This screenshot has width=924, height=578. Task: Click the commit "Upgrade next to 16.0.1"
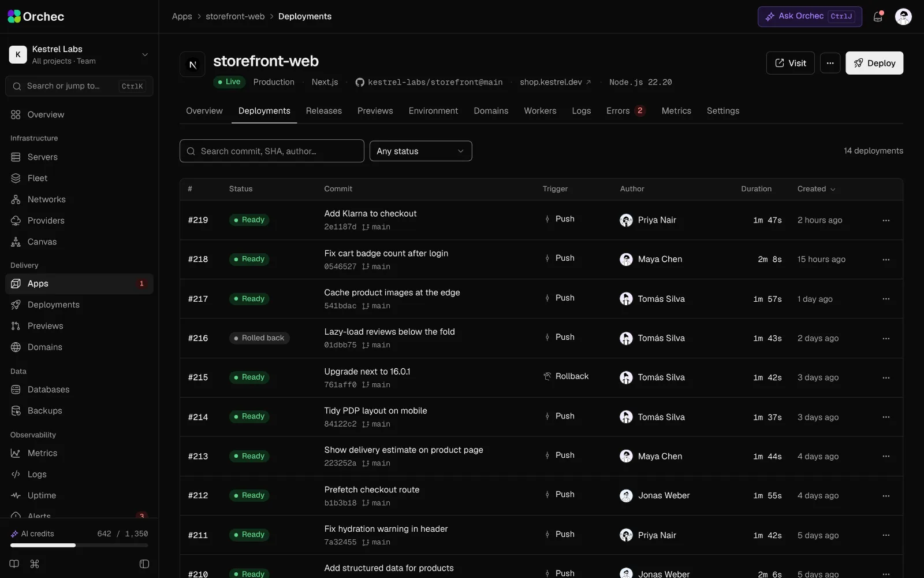(367, 372)
